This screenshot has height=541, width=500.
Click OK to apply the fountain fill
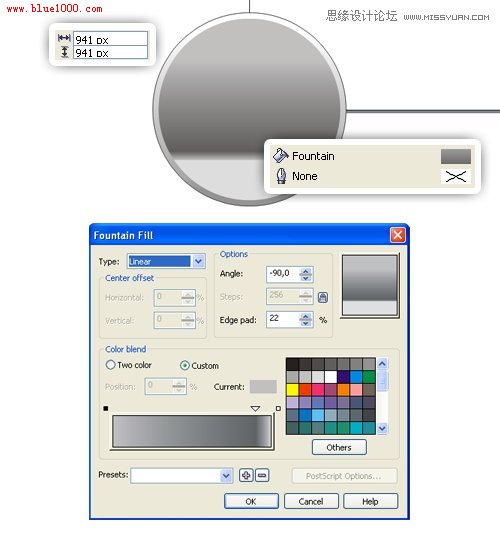pyautogui.click(x=251, y=501)
